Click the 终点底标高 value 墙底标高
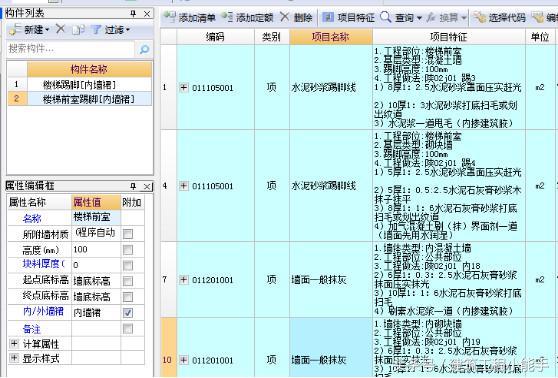This screenshot has width=558, height=378. click(x=96, y=297)
